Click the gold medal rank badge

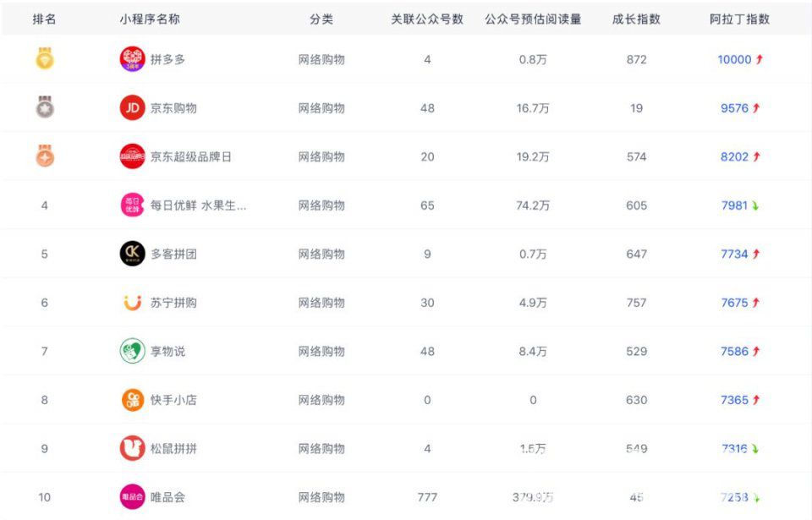pos(45,58)
